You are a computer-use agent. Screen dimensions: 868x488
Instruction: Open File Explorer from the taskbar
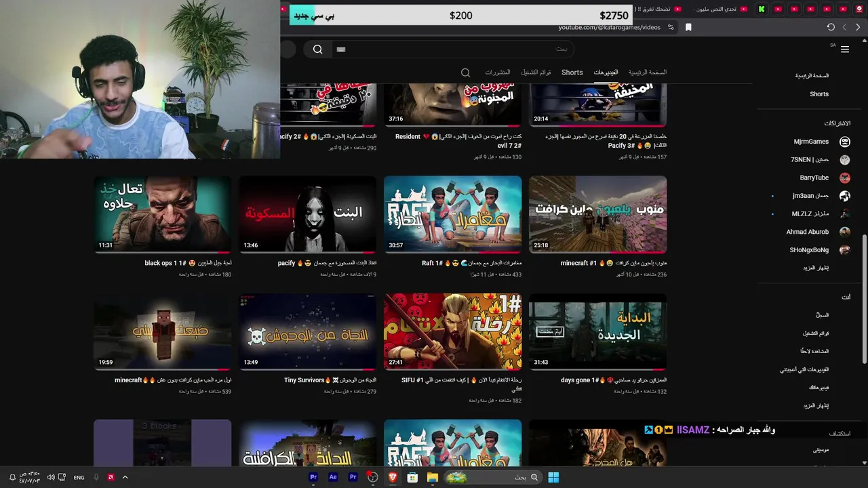pyautogui.click(x=432, y=477)
